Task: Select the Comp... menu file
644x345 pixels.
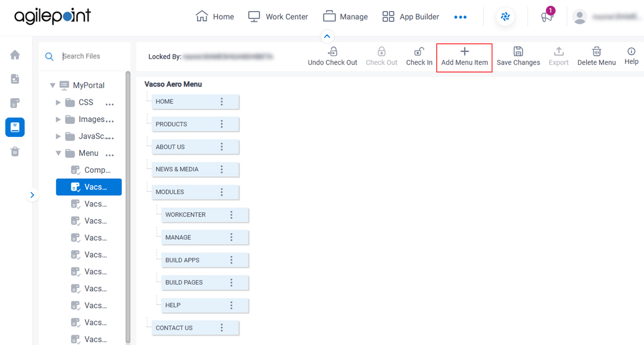Action: point(91,170)
